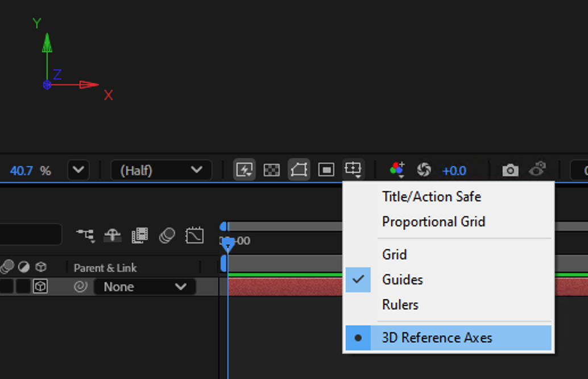Uncheck Guides in the view options menu
588x379 pixels.
(405, 279)
